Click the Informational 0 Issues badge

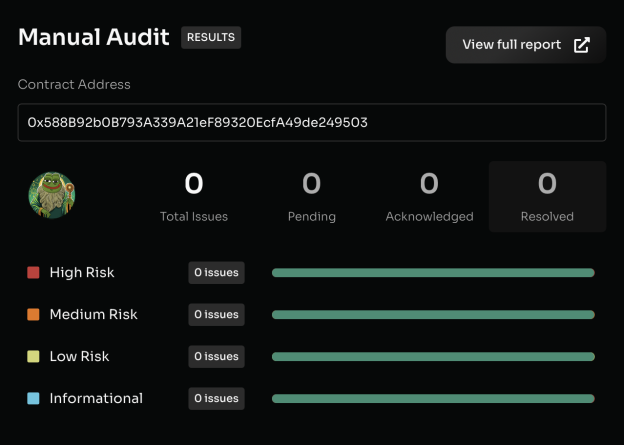point(216,398)
